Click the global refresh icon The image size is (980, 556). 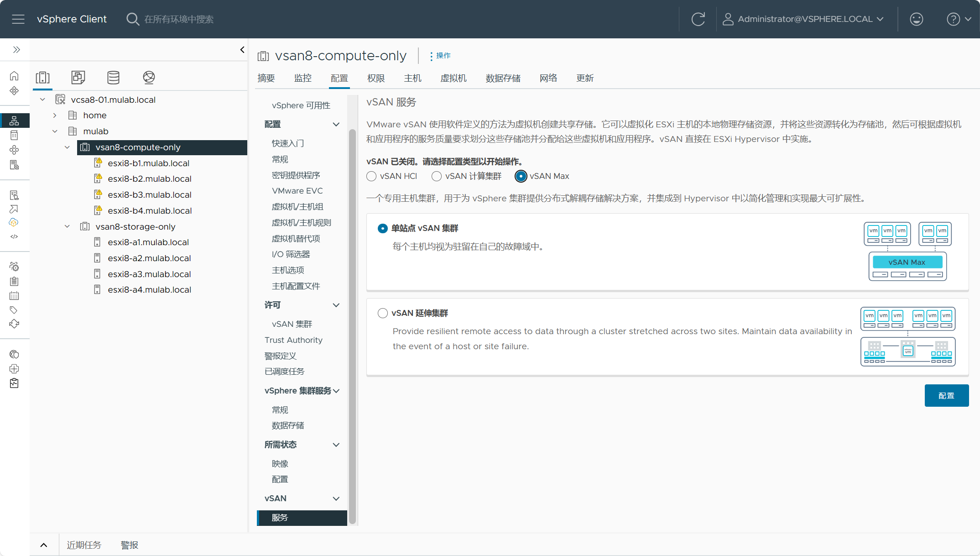point(698,19)
